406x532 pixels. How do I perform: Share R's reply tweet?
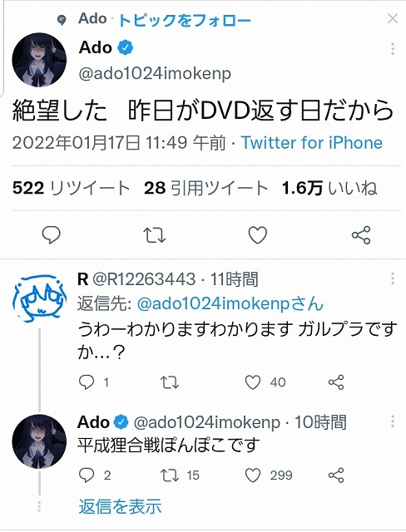pyautogui.click(x=336, y=382)
